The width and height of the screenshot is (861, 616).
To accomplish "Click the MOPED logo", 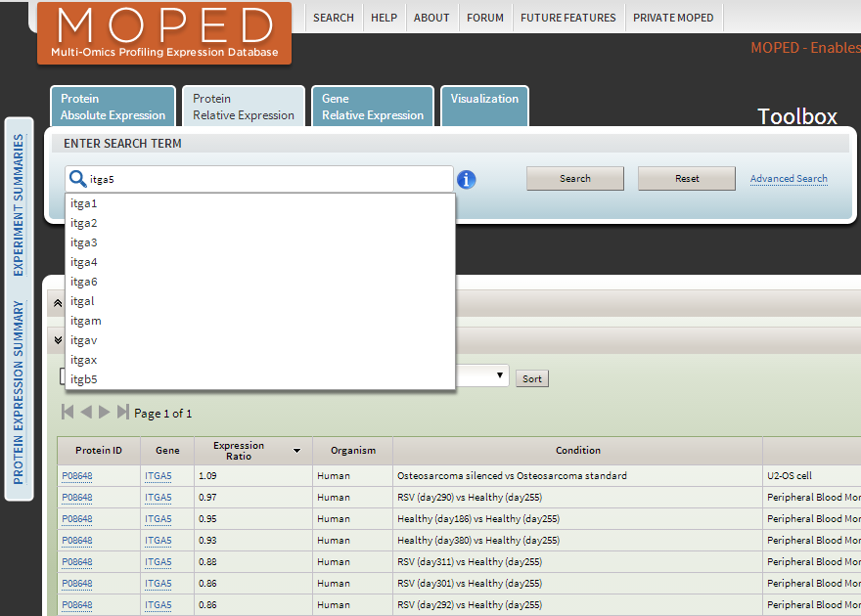I will [x=163, y=29].
